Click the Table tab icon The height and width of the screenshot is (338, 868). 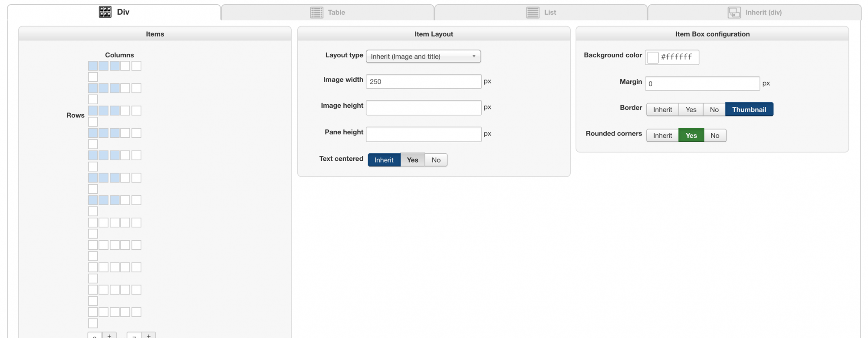316,13
